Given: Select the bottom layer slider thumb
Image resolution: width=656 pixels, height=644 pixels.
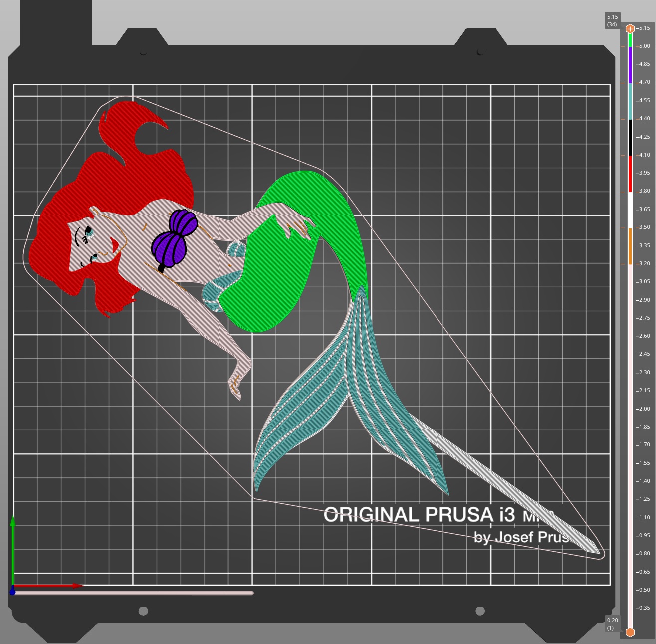Looking at the screenshot, I should coord(630,632).
